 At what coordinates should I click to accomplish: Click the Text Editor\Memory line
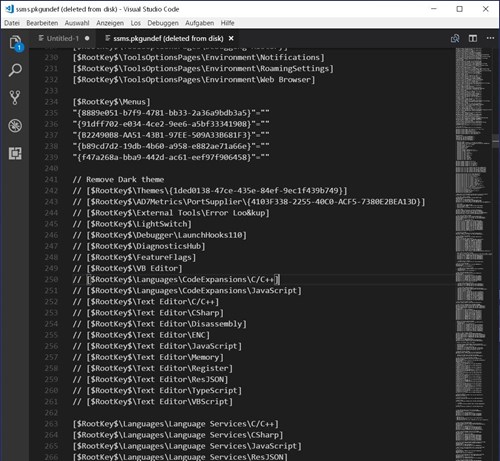[148, 357]
